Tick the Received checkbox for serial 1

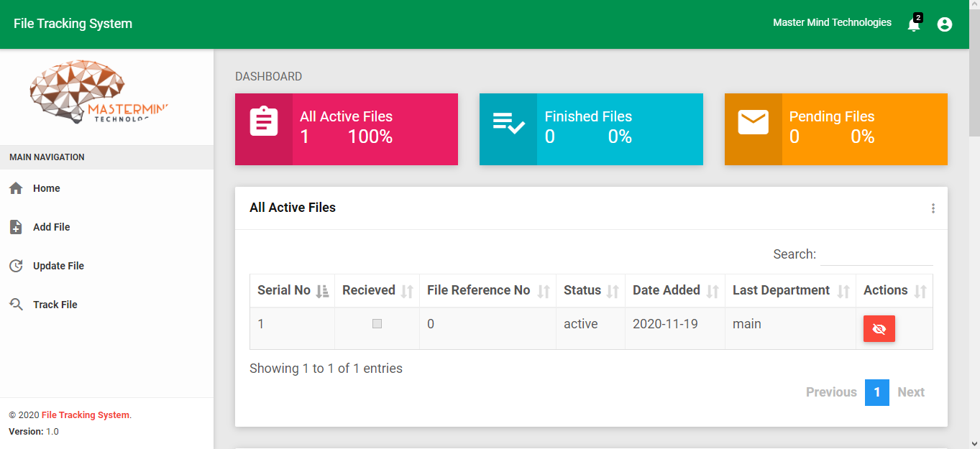pos(377,324)
